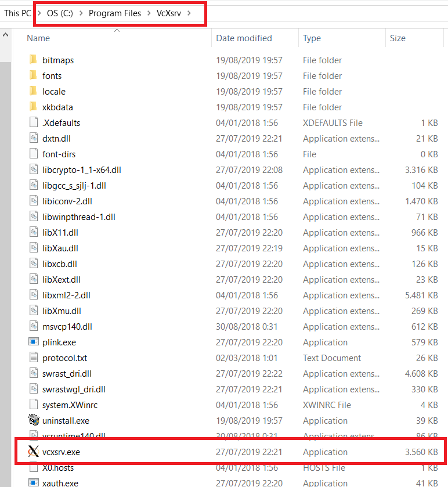Viewport: 448px width, 487px height.
Task: Select the xkbdata folder icon
Action: (x=33, y=107)
